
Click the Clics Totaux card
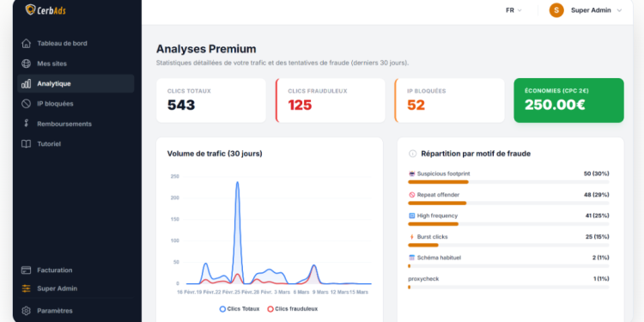click(x=211, y=100)
